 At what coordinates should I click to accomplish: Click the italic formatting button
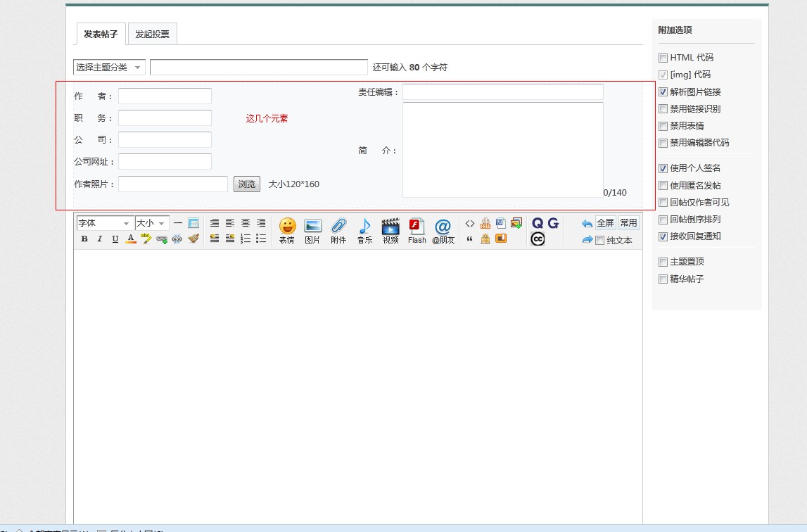[100, 239]
